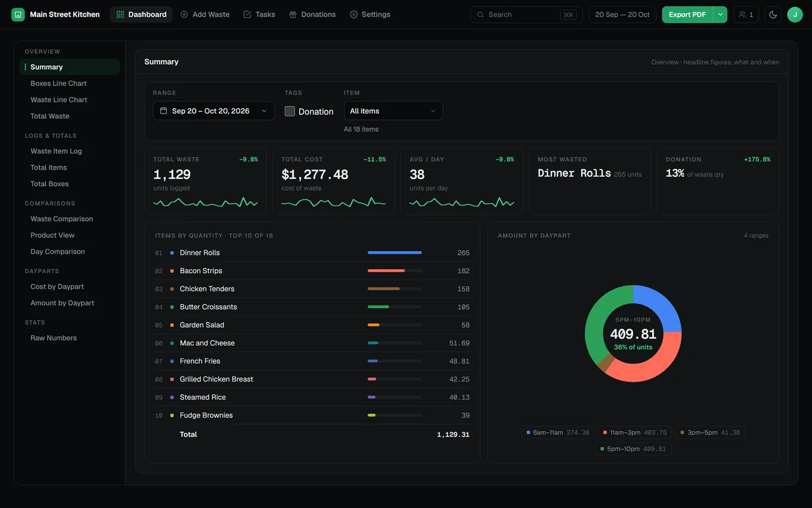Open the Export PDF dropdown arrow

coord(720,15)
